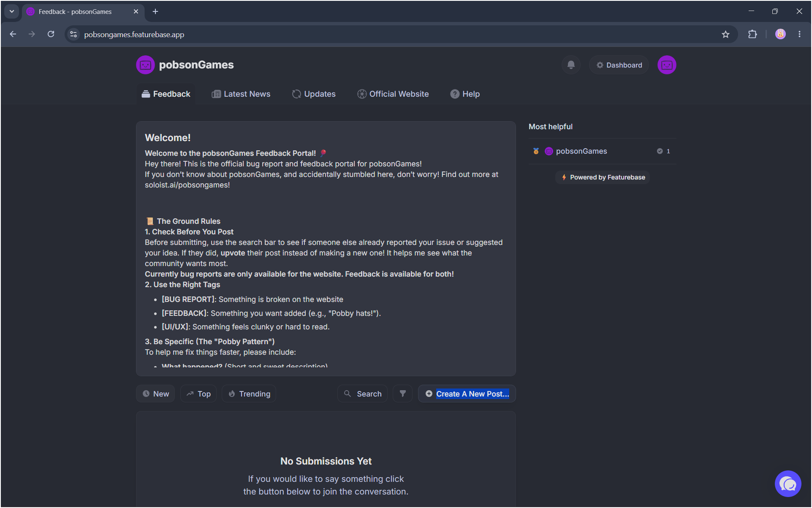Open the chat support bubble
812x508 pixels.
[788, 484]
